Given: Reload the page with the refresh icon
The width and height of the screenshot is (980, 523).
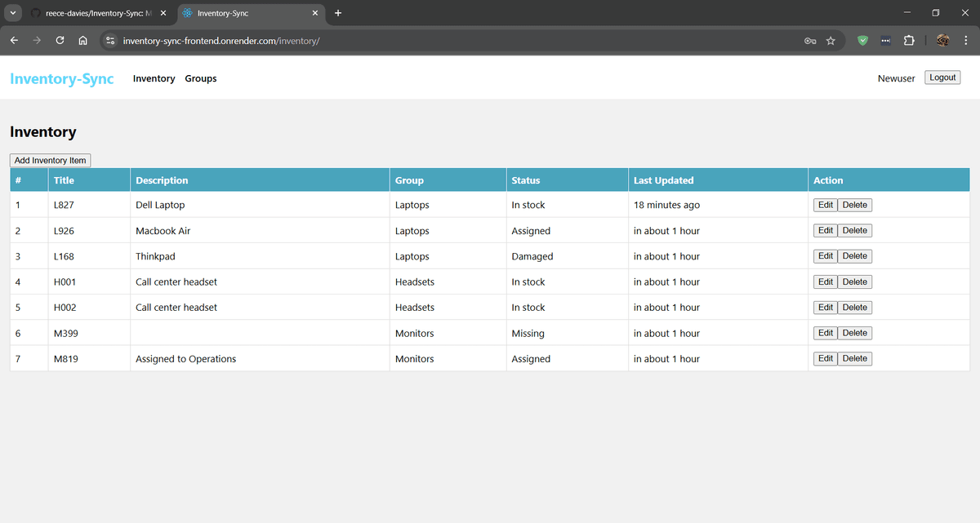Looking at the screenshot, I should 60,41.
